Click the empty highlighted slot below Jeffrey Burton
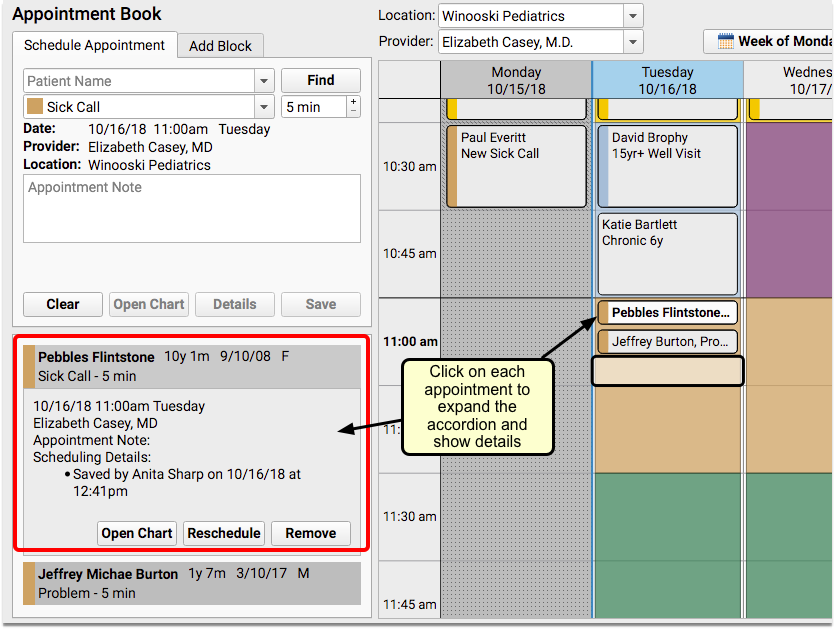The width and height of the screenshot is (835, 630). click(x=667, y=371)
